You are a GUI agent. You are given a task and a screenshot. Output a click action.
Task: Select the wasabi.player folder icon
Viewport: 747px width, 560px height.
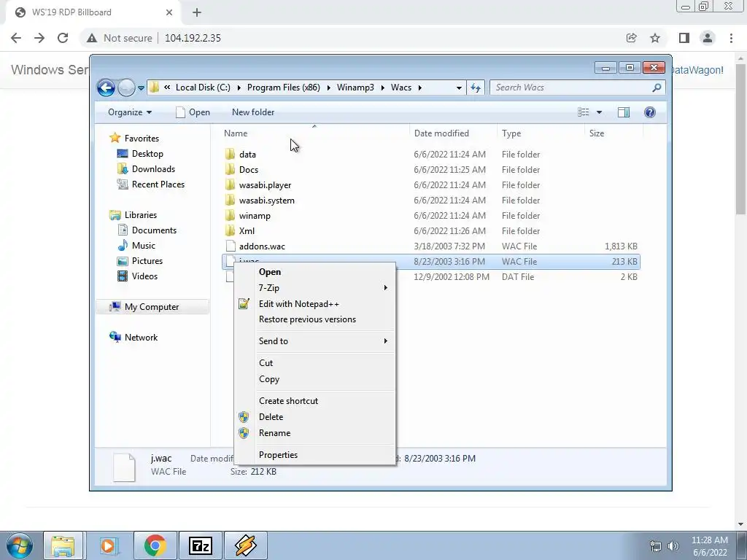[230, 184]
